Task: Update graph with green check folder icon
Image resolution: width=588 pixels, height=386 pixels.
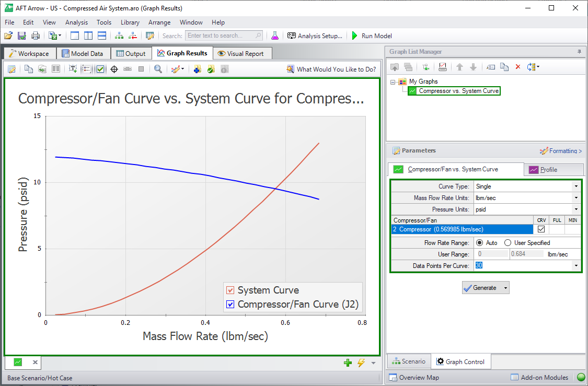Action: click(x=211, y=69)
